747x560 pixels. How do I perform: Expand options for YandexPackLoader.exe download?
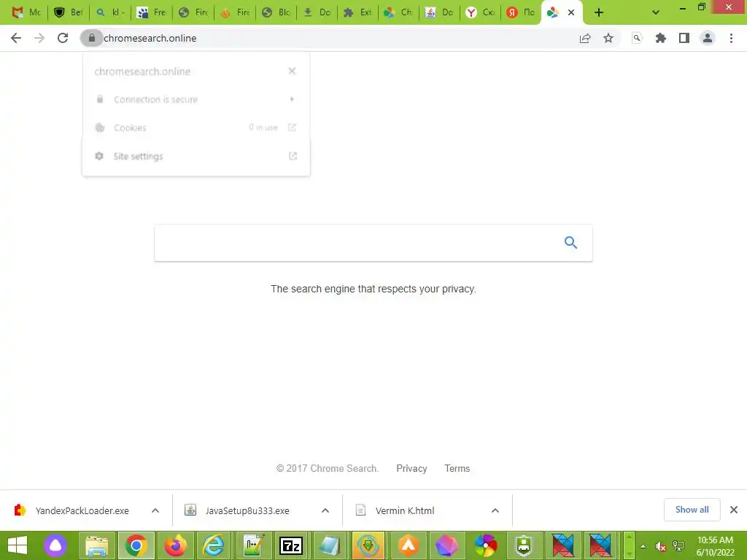(x=155, y=510)
